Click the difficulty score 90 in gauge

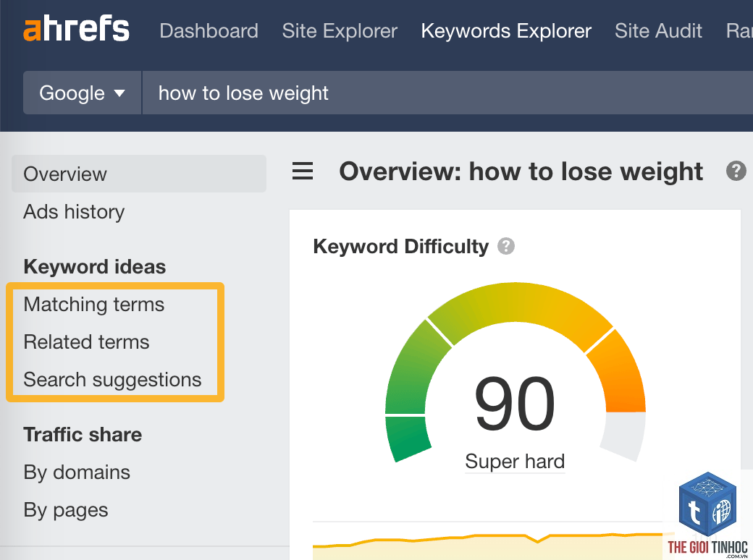click(515, 403)
